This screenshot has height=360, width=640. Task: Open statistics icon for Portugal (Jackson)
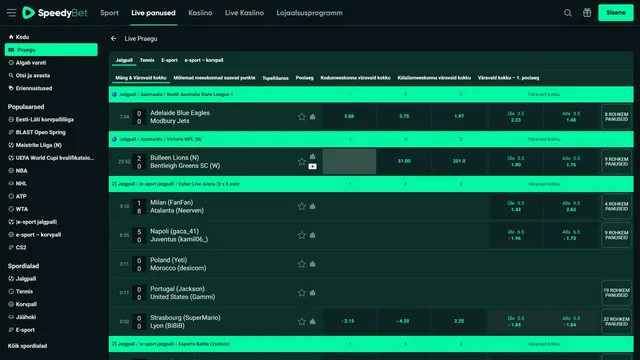[x=313, y=292]
